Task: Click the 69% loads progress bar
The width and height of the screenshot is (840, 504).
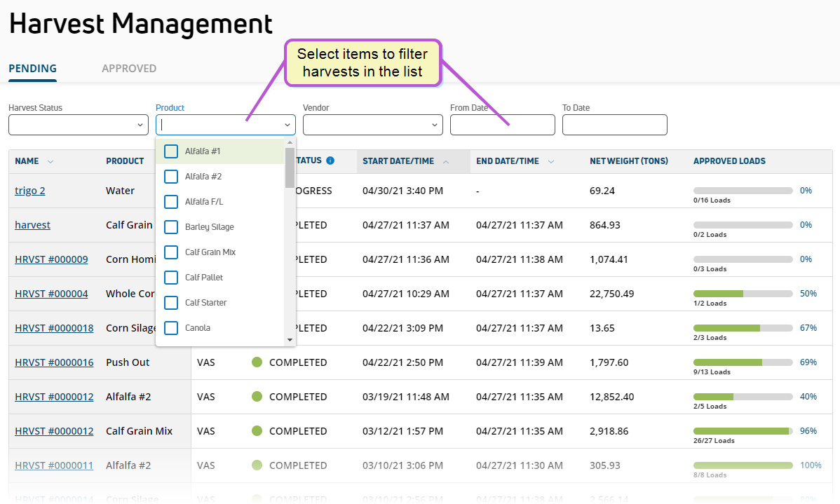Action: pyautogui.click(x=743, y=362)
